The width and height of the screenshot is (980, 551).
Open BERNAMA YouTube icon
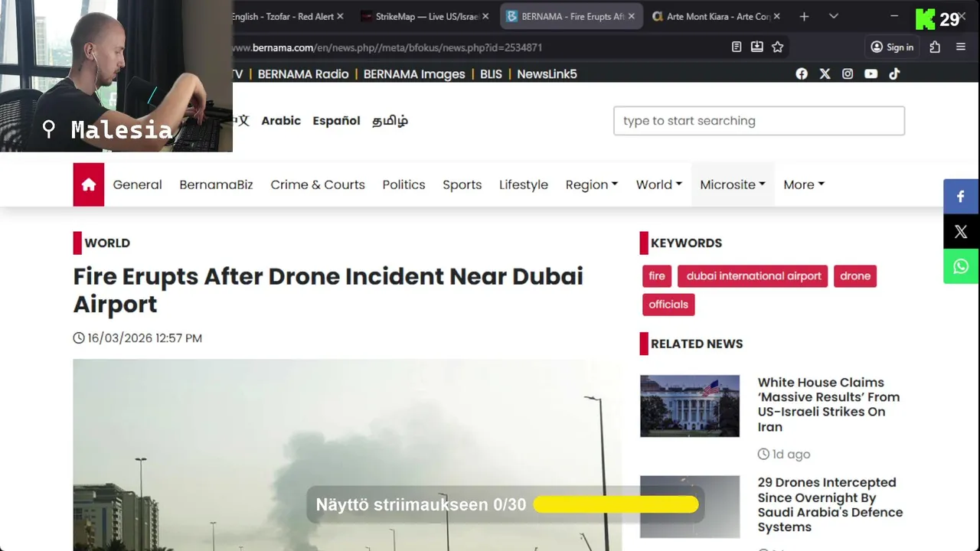tap(871, 74)
